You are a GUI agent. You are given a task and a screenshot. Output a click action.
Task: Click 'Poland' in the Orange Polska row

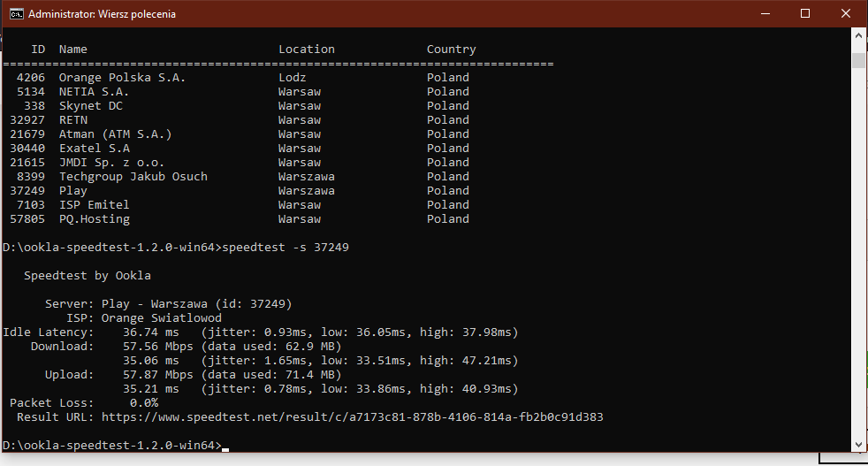[x=448, y=78]
